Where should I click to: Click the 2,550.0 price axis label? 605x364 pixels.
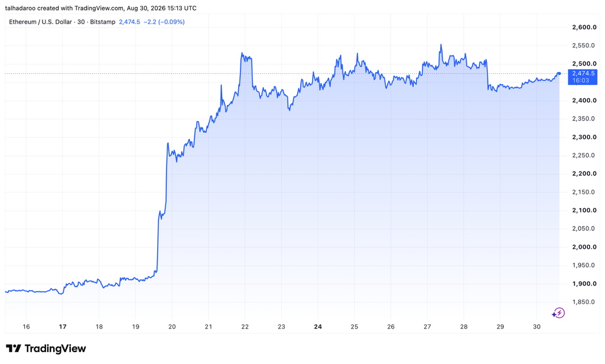pos(584,45)
